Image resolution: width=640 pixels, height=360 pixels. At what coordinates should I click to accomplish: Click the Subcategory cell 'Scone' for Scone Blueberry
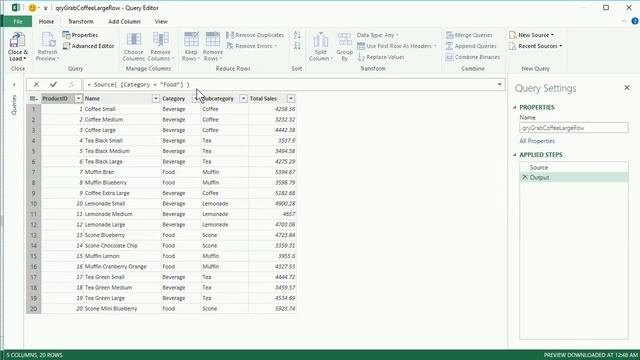[224, 235]
